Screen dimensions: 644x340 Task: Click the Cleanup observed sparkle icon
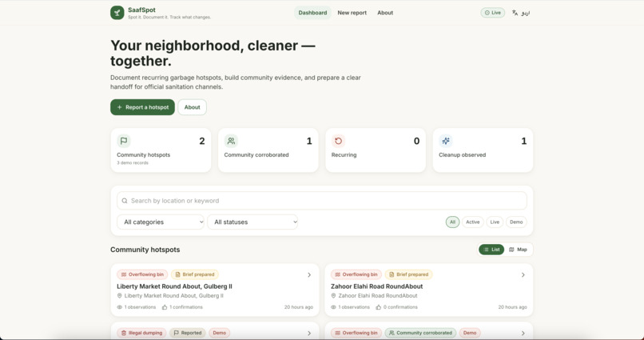point(446,141)
